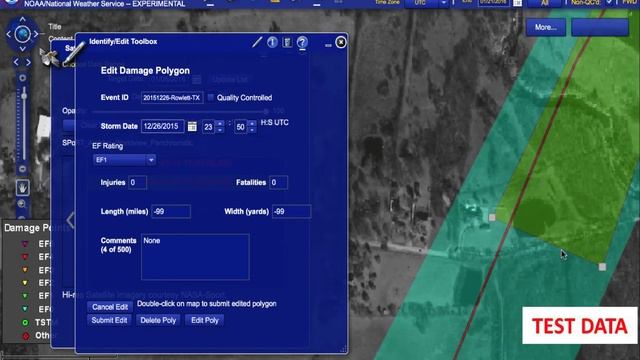640x360 pixels.
Task: Click the Injuries field
Action: [x=138, y=182]
